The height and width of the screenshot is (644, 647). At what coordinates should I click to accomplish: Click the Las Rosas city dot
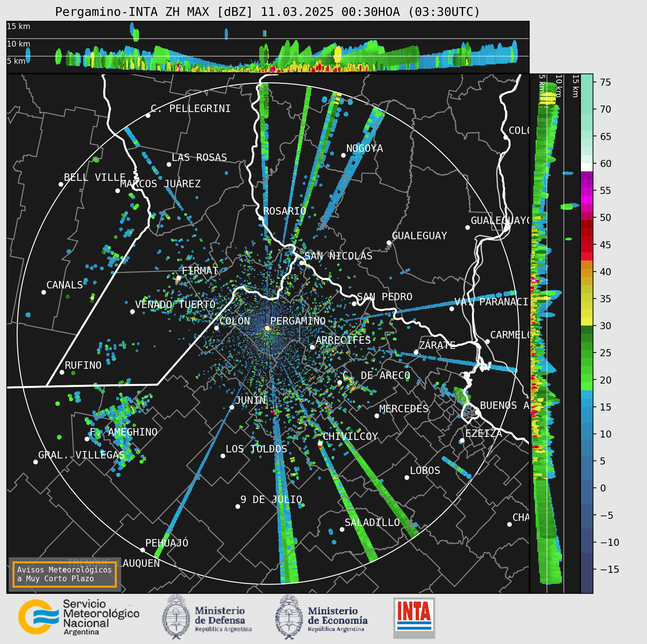pyautogui.click(x=169, y=165)
